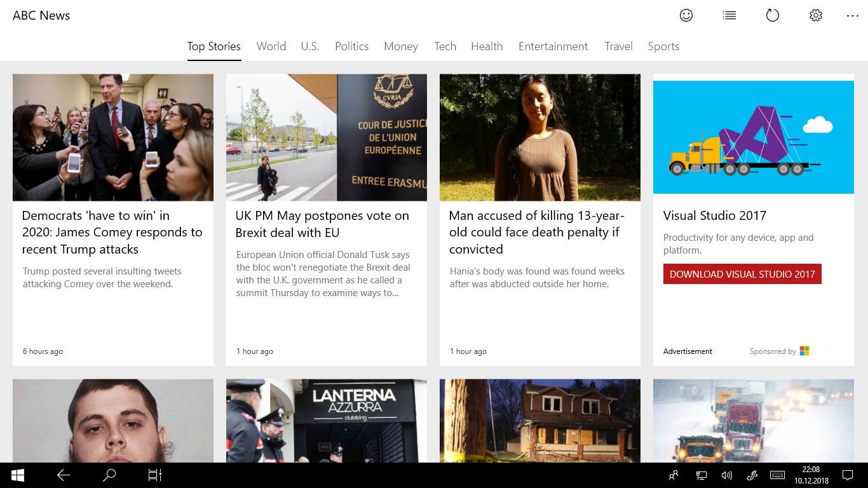Click the volume speaker icon

click(727, 475)
